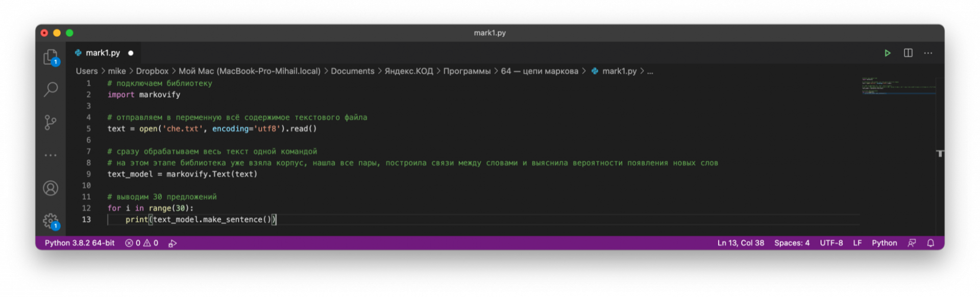Select the mark1.py editor tab
This screenshot has width=980, height=297.
tap(103, 53)
